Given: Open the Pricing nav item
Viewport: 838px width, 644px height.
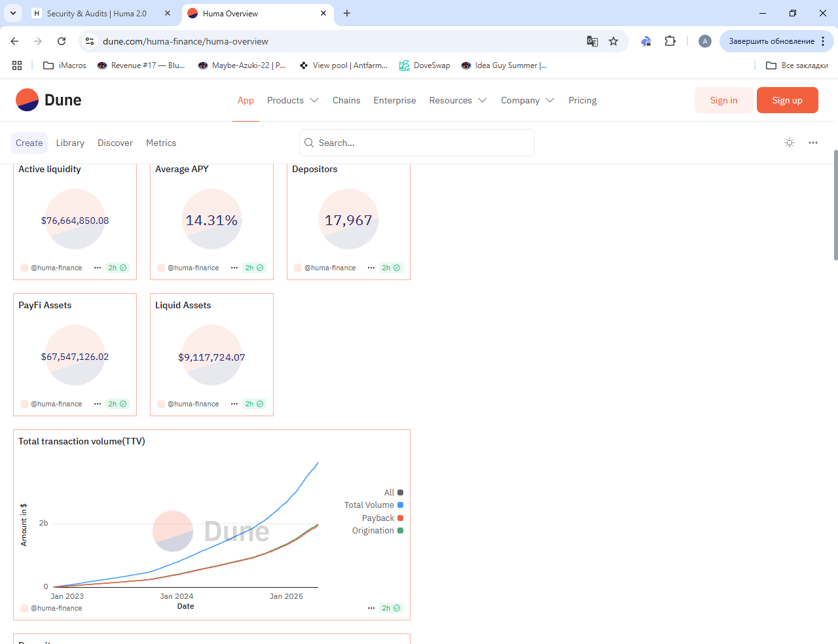Looking at the screenshot, I should pyautogui.click(x=583, y=100).
